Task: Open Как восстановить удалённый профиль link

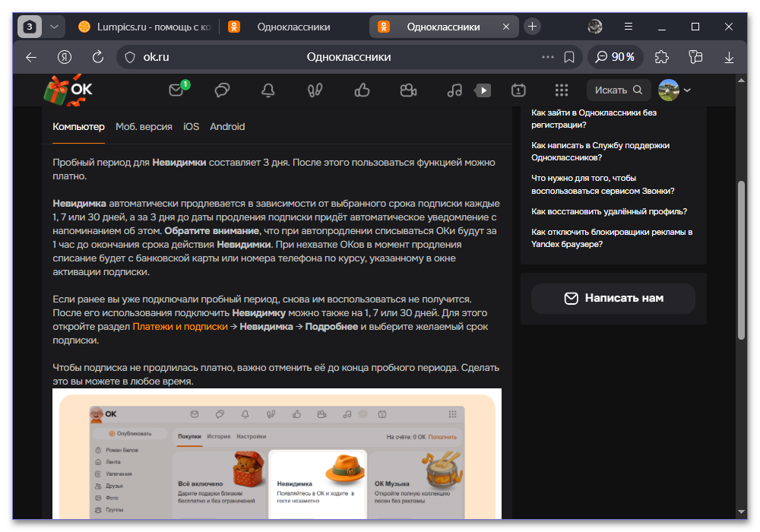Action: (x=610, y=212)
